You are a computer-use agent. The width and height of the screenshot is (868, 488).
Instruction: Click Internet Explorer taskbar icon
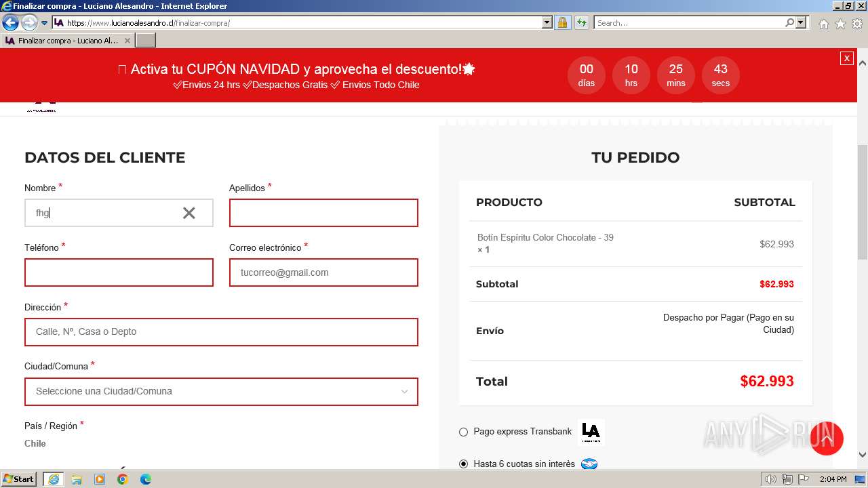click(53, 479)
